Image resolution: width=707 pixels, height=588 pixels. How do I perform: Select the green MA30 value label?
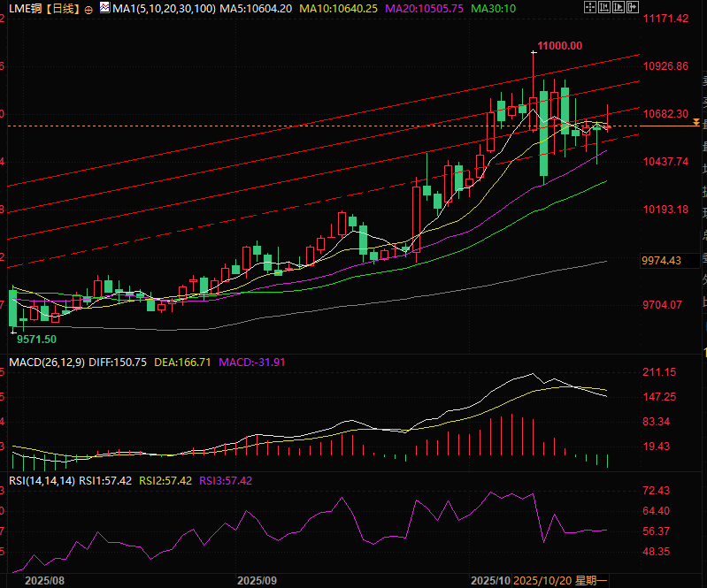pyautogui.click(x=494, y=9)
